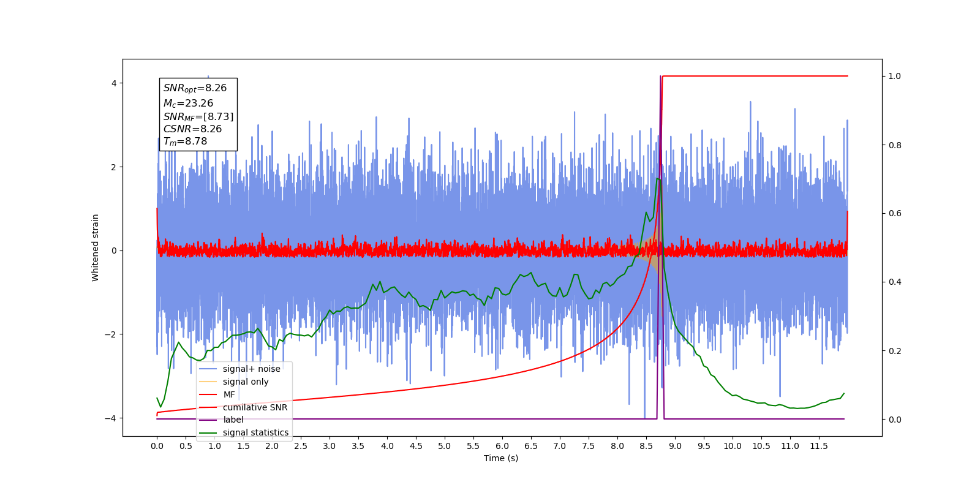This screenshot has height=490, width=980.
Task: Click the 0.8 tick on right axis
Action: click(x=895, y=145)
